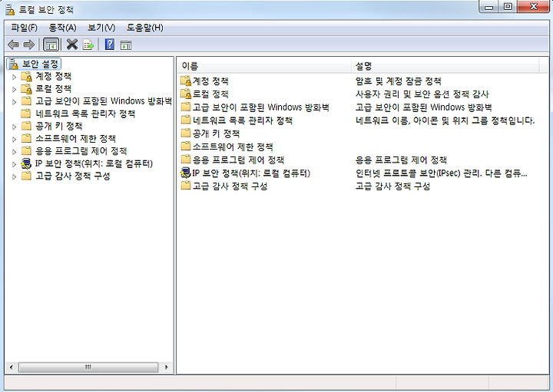Viewport: 553px width, 392px height.
Task: Click the Back arrow toolbar icon
Action: click(x=13, y=44)
